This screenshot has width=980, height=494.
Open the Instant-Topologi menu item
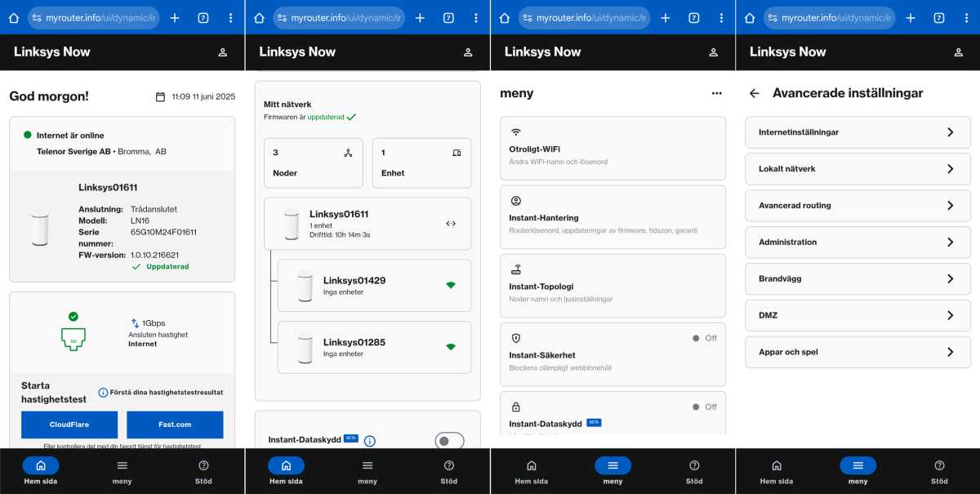(612, 285)
